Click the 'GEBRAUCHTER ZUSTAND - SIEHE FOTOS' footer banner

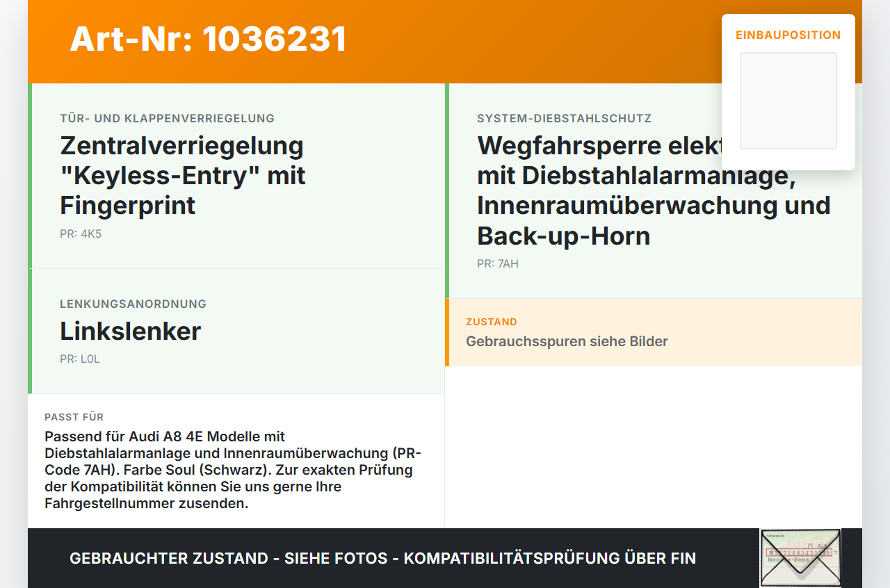coord(382,558)
